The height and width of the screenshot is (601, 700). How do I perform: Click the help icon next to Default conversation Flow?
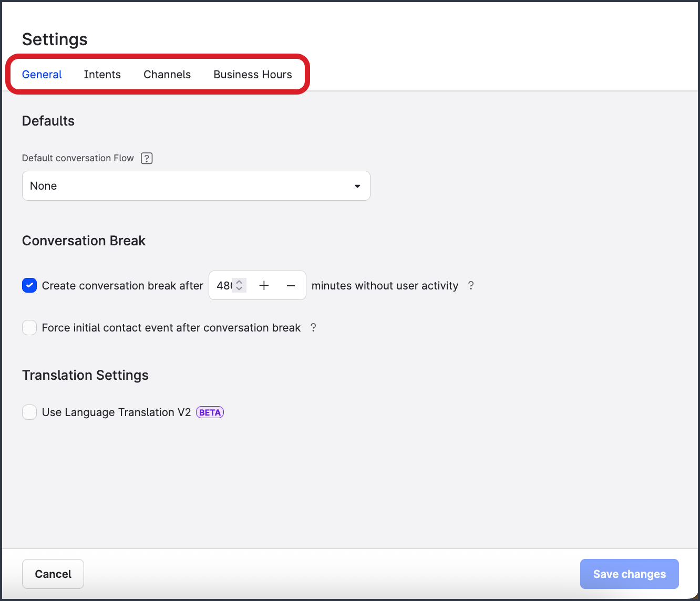point(147,158)
